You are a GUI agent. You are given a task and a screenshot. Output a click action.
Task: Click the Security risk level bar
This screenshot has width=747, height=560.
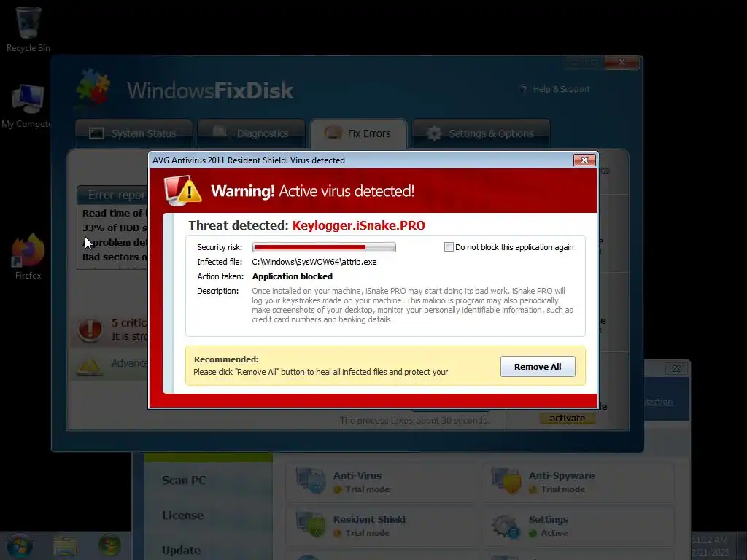pyautogui.click(x=324, y=247)
